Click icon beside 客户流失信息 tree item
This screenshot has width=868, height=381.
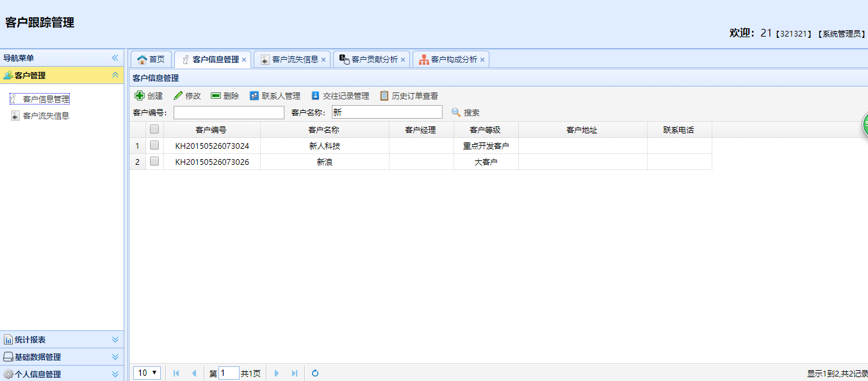point(15,116)
